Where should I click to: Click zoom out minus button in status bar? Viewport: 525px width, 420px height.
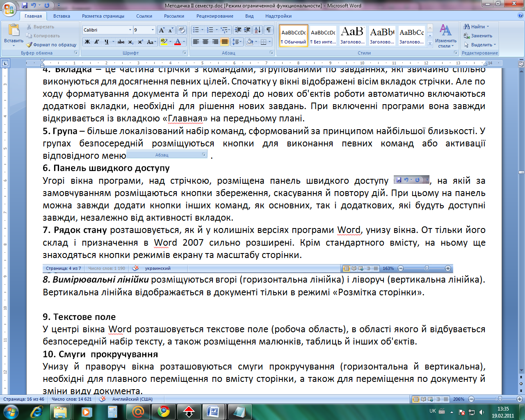point(471,399)
